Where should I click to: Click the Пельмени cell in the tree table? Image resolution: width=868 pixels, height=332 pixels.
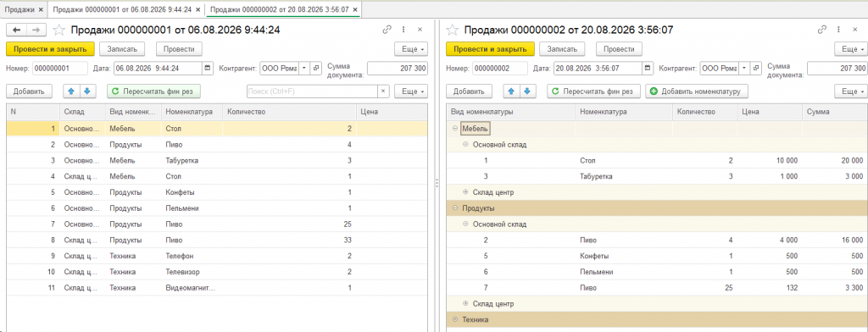[624, 272]
